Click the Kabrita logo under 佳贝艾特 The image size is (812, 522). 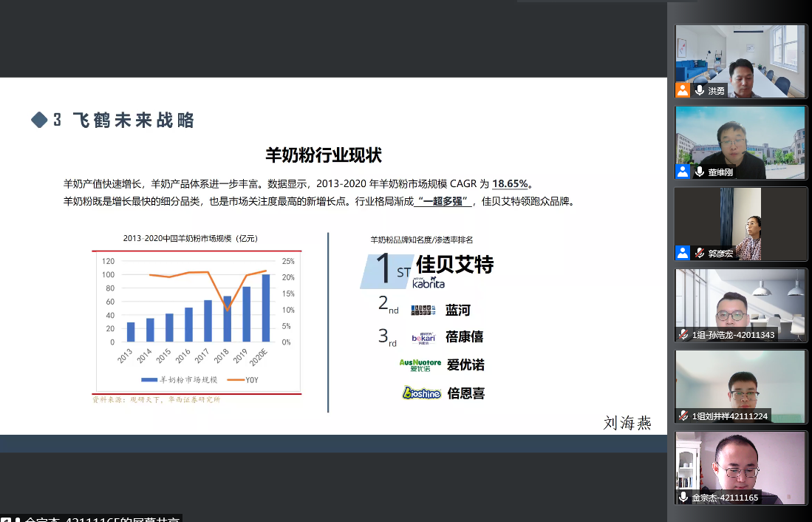click(429, 282)
